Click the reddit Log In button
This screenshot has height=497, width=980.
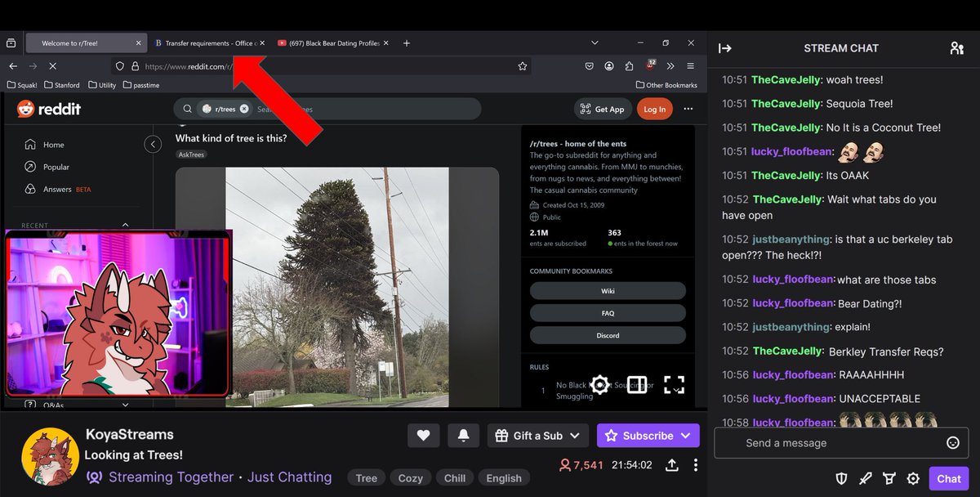655,109
